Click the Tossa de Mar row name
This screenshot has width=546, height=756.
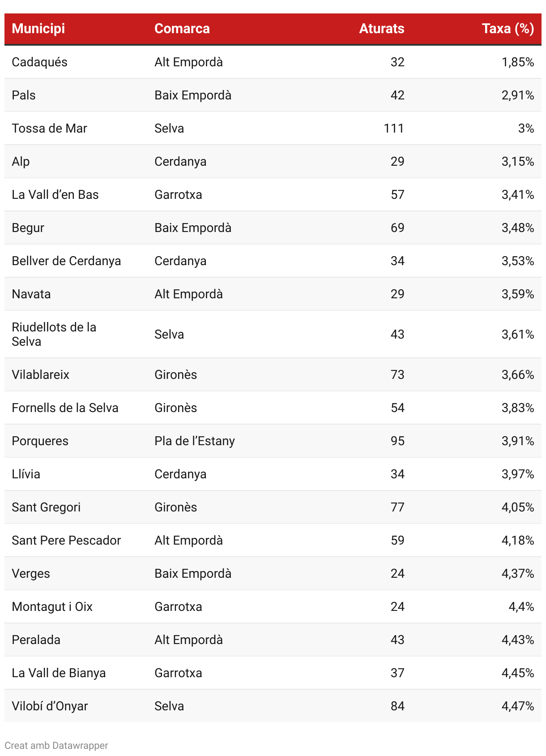click(x=49, y=129)
